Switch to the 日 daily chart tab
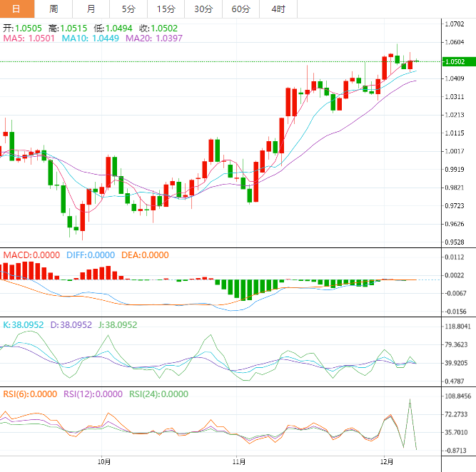The image size is (476, 472). 18,9
